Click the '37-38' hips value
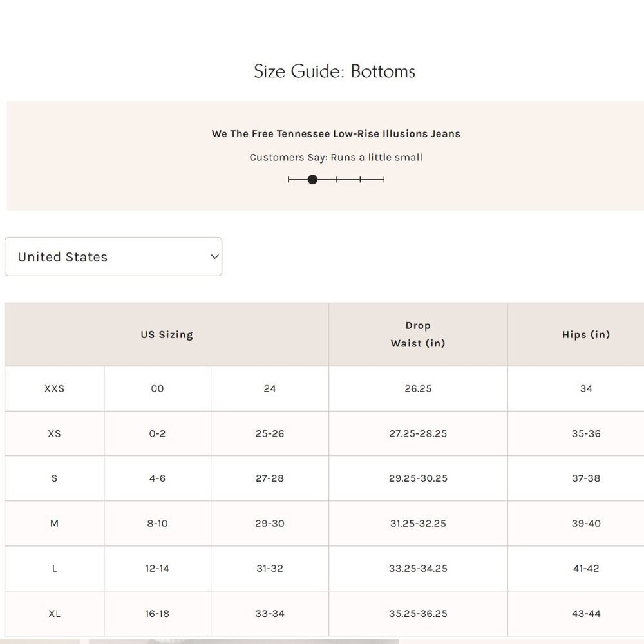 click(x=586, y=478)
